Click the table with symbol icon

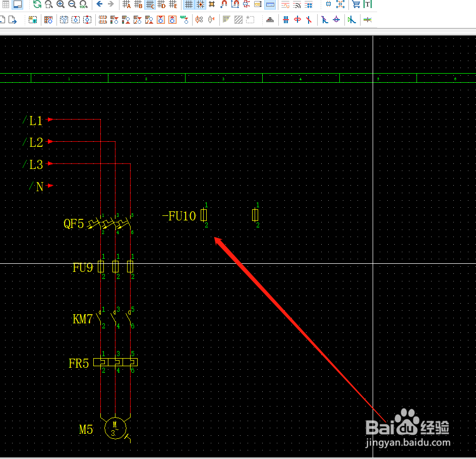(x=48, y=20)
